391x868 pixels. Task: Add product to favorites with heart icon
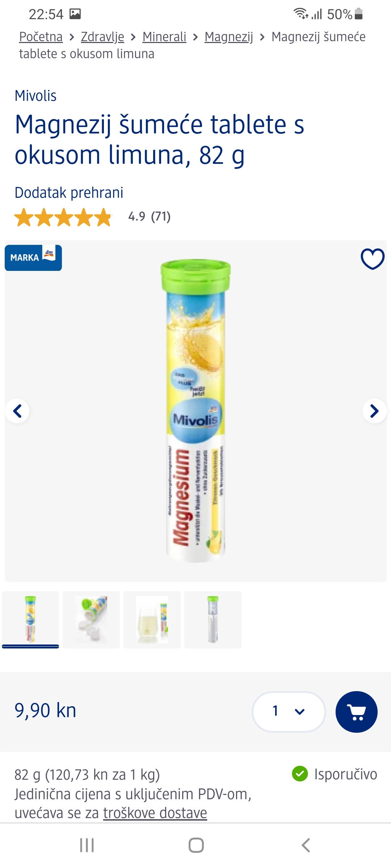click(x=373, y=259)
